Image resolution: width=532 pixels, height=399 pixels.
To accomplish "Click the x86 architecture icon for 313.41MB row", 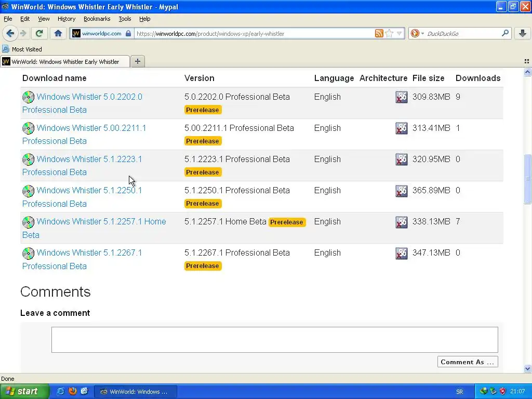I will [x=402, y=128].
